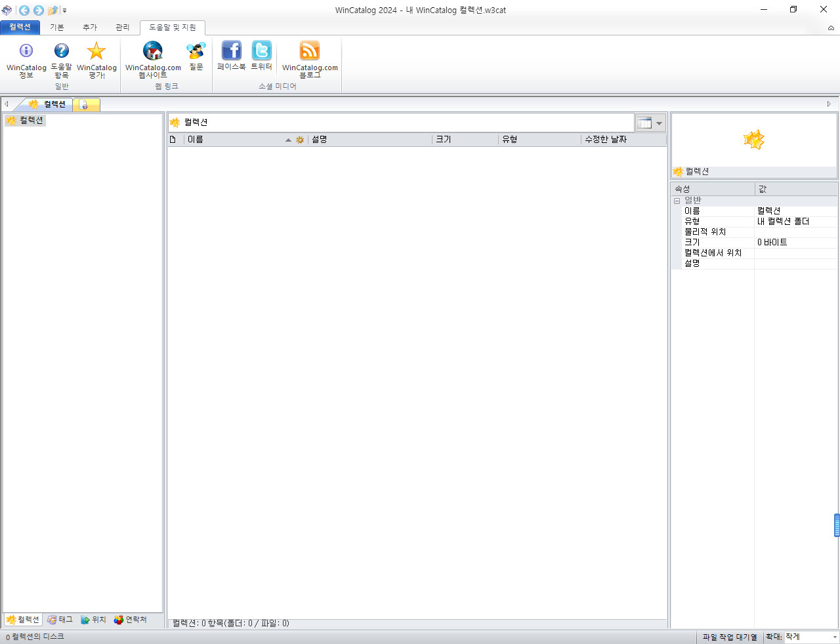
Task: Click the blue side splitter handle
Action: pos(837,525)
